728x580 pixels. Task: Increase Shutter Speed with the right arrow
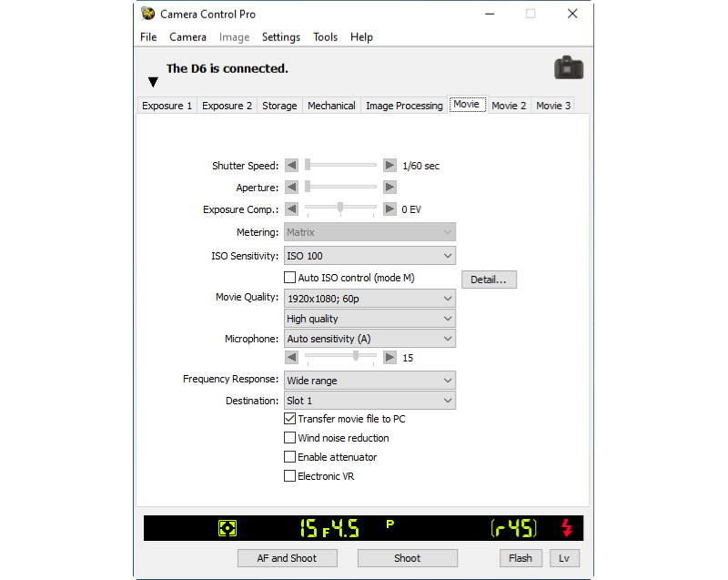[x=389, y=166]
